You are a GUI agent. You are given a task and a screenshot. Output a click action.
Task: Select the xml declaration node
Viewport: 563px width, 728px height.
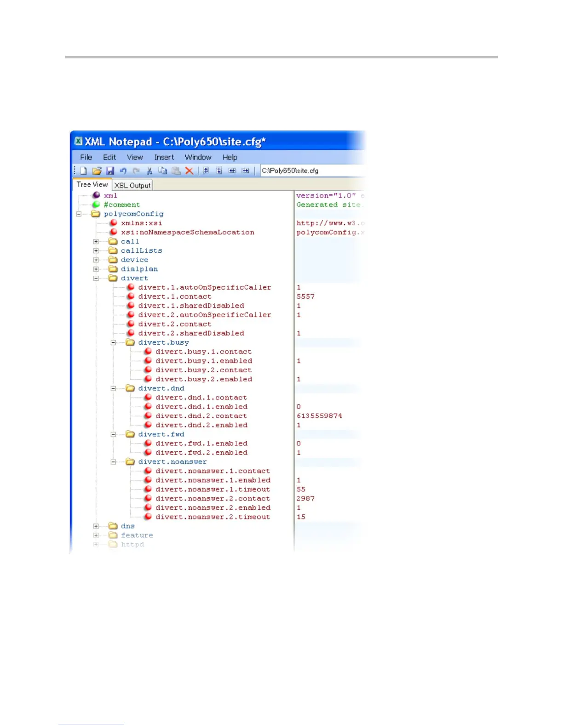click(110, 195)
